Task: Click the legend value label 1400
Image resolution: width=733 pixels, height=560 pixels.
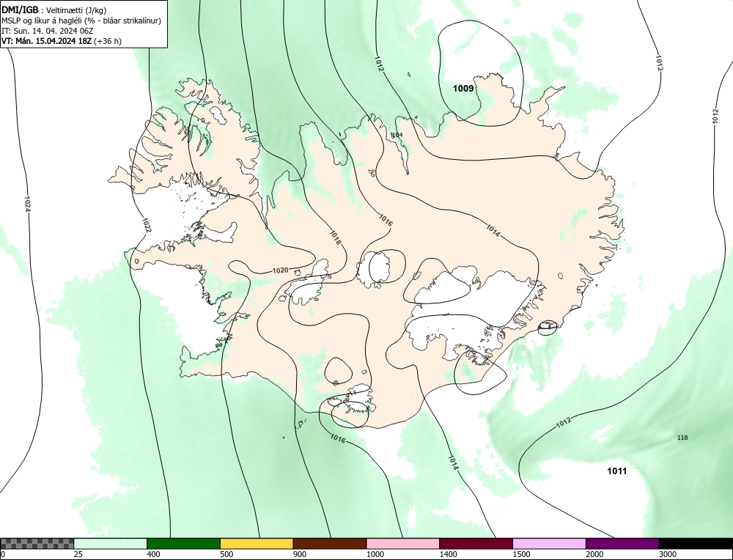Action: click(x=447, y=554)
